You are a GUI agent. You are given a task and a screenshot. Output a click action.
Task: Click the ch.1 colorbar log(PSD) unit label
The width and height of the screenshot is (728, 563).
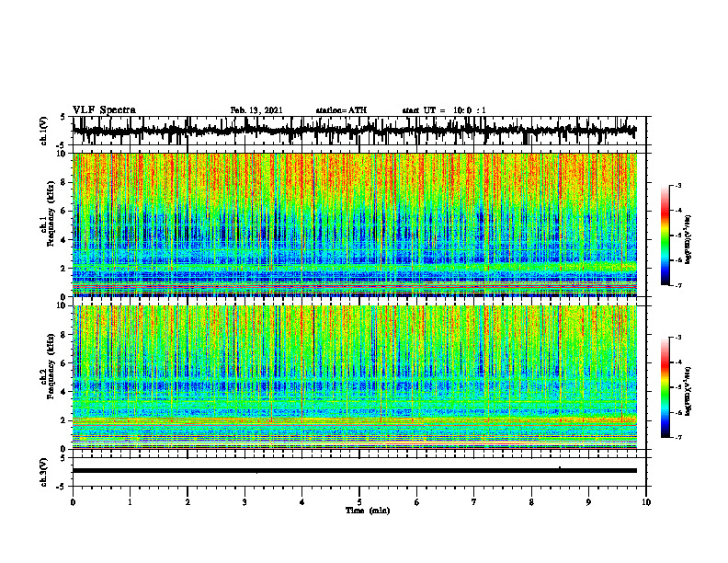click(x=688, y=239)
